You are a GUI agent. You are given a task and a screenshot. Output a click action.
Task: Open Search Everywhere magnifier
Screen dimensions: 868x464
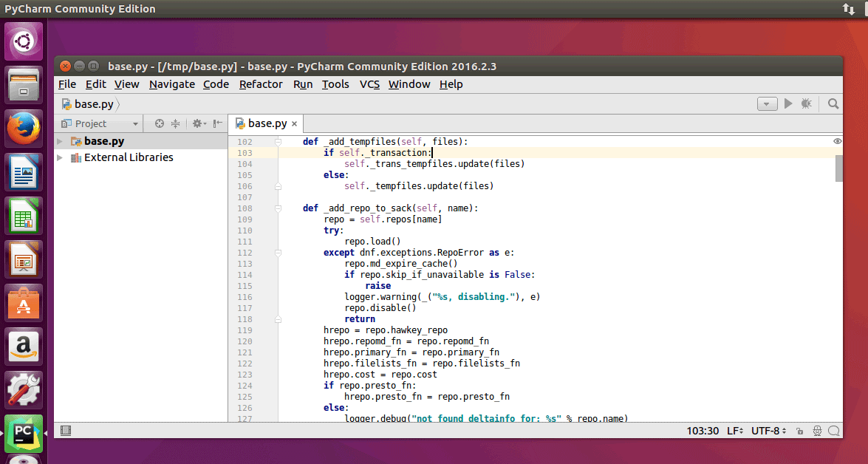833,103
